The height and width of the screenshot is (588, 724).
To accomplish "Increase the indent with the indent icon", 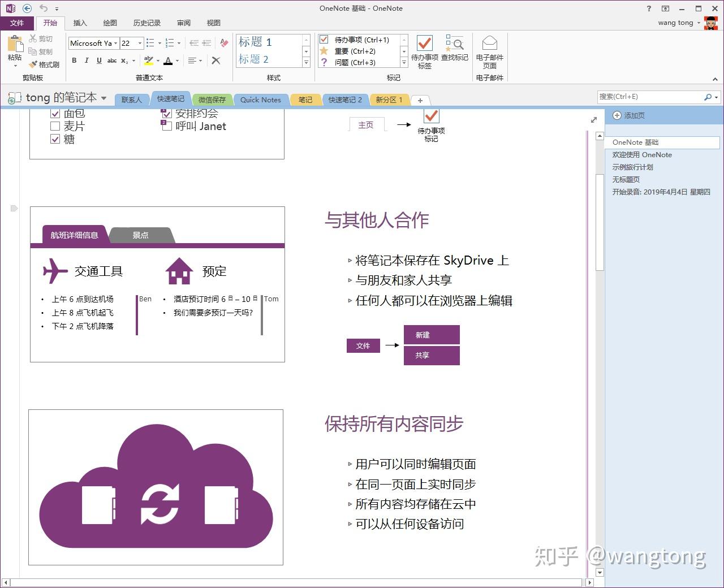I will pos(206,43).
